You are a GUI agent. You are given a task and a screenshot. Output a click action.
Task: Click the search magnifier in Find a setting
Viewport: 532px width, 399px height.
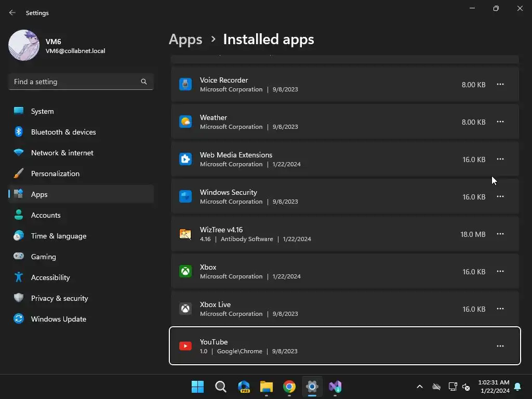[x=144, y=82]
